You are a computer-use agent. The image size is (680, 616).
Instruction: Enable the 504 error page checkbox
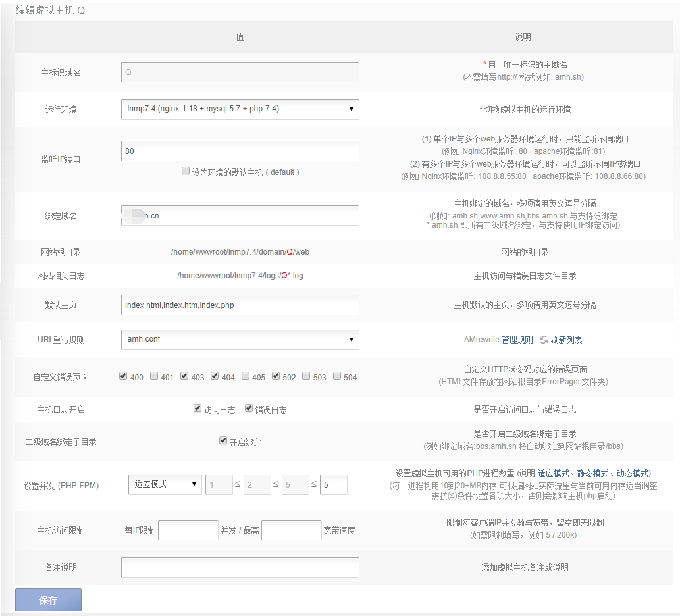[x=337, y=376]
